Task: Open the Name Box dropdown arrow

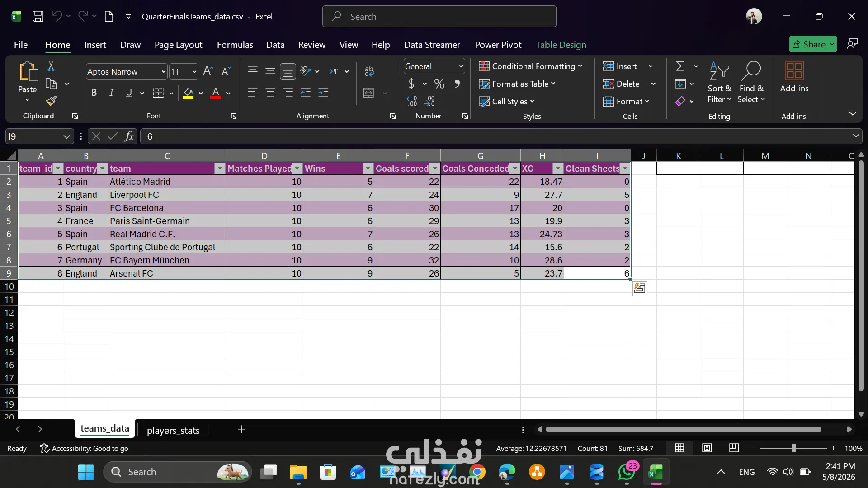Action: 66,136
